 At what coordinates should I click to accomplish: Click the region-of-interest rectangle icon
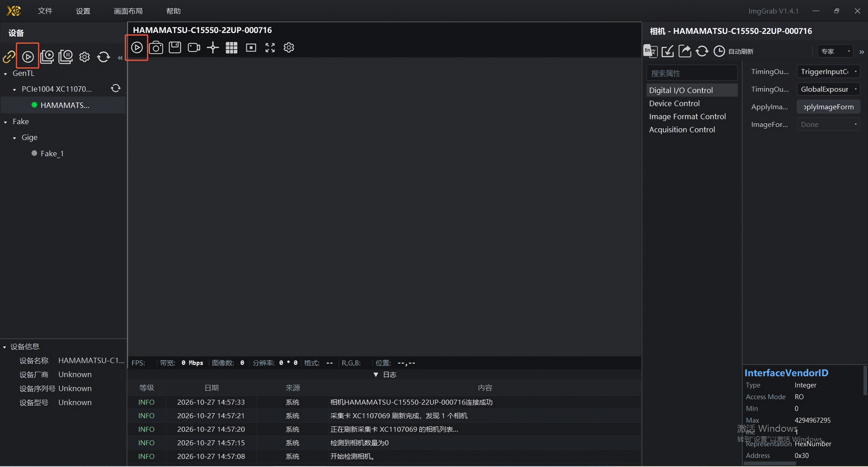coord(251,47)
